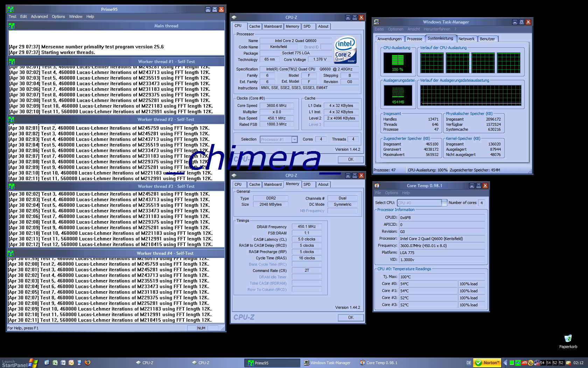Open the StartPanel Windows start button
588x368 pixels.
(x=19, y=363)
